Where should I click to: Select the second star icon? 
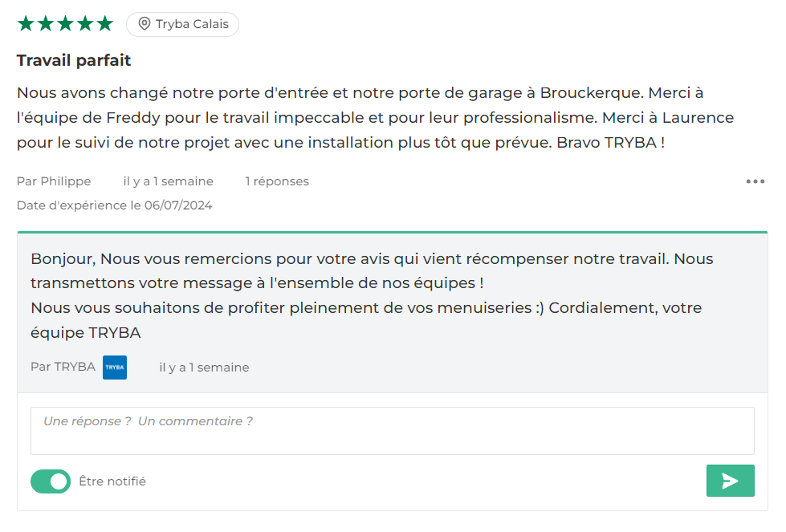[x=46, y=23]
